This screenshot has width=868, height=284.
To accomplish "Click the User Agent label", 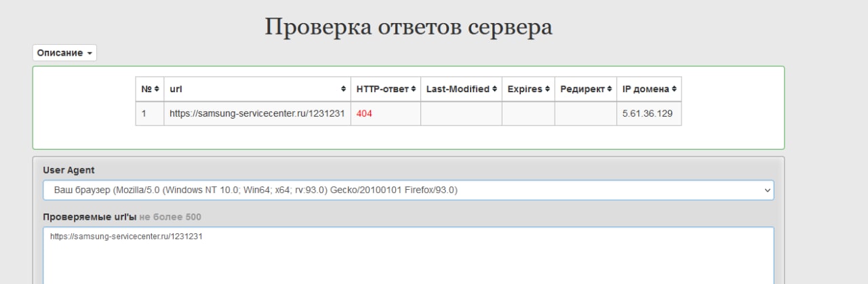I will [x=69, y=170].
